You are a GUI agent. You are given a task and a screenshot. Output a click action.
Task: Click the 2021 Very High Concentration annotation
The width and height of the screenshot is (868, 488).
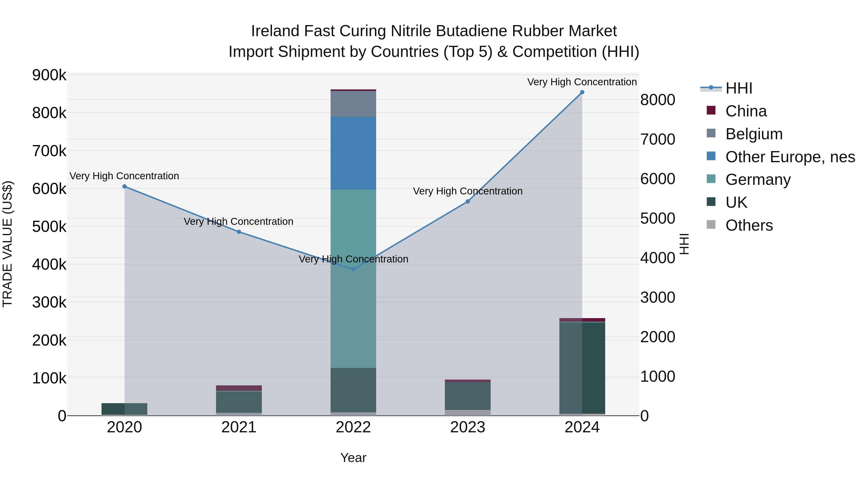[238, 221]
